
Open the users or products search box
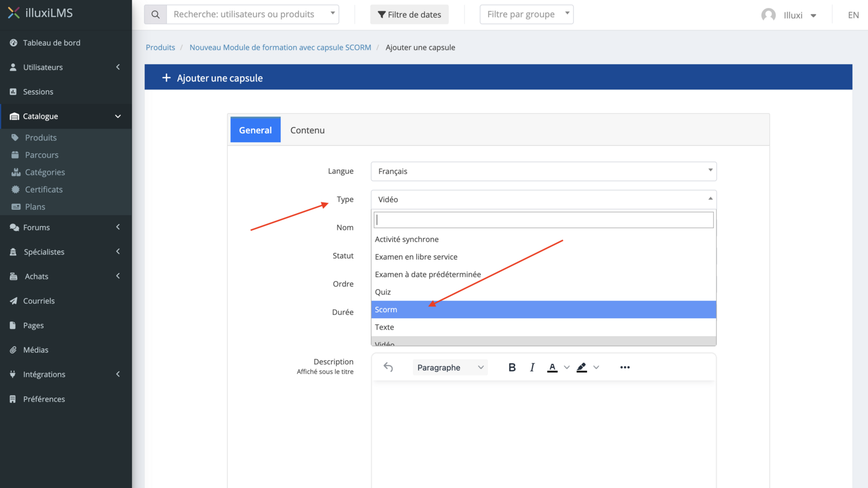tap(253, 15)
